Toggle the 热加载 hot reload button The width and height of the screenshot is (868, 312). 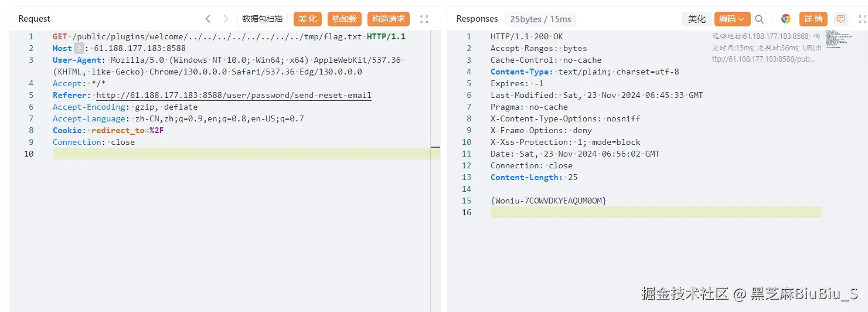tap(345, 19)
